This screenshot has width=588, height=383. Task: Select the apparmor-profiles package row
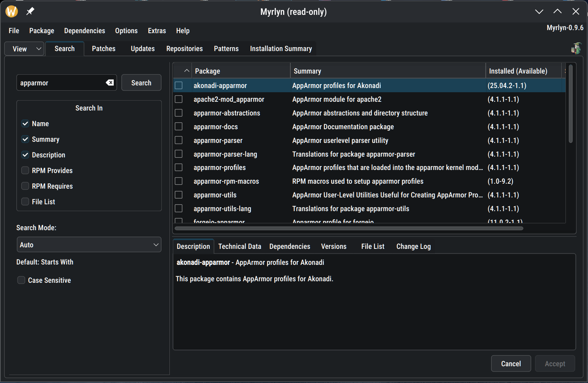pyautogui.click(x=369, y=167)
